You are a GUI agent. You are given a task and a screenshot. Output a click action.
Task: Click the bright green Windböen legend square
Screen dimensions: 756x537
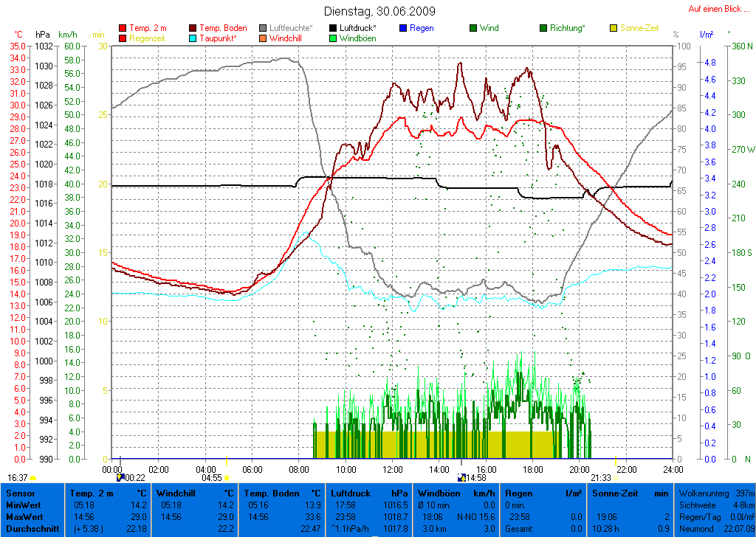point(333,38)
